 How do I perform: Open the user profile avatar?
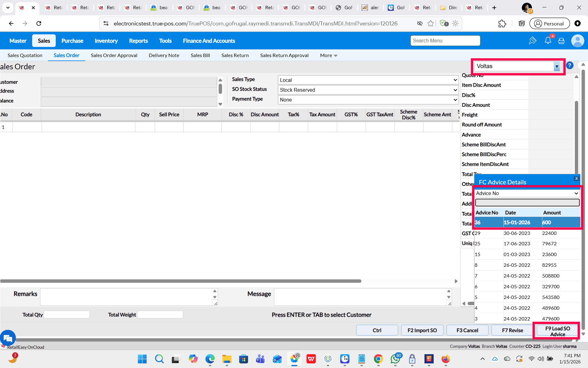coord(577,41)
